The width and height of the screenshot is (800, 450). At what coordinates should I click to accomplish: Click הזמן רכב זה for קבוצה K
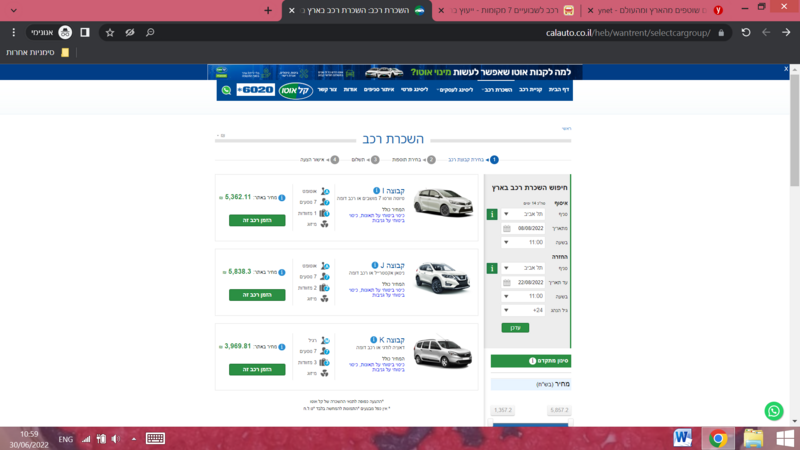pos(257,369)
